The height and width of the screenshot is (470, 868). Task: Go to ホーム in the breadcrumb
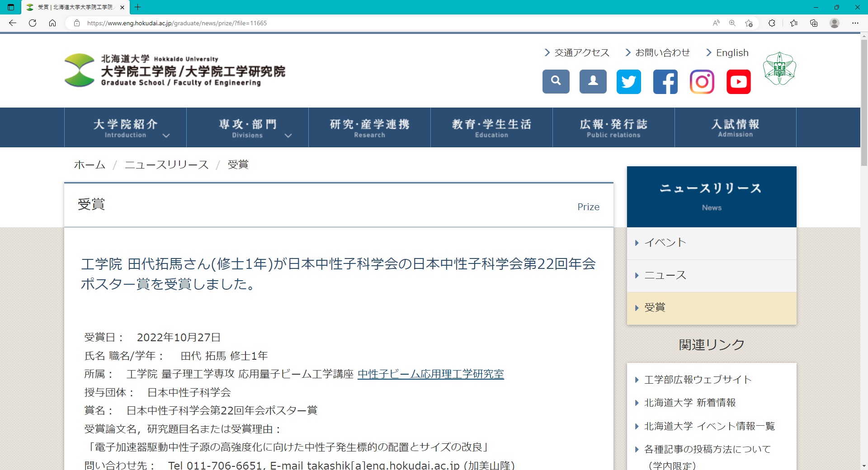tap(90, 164)
